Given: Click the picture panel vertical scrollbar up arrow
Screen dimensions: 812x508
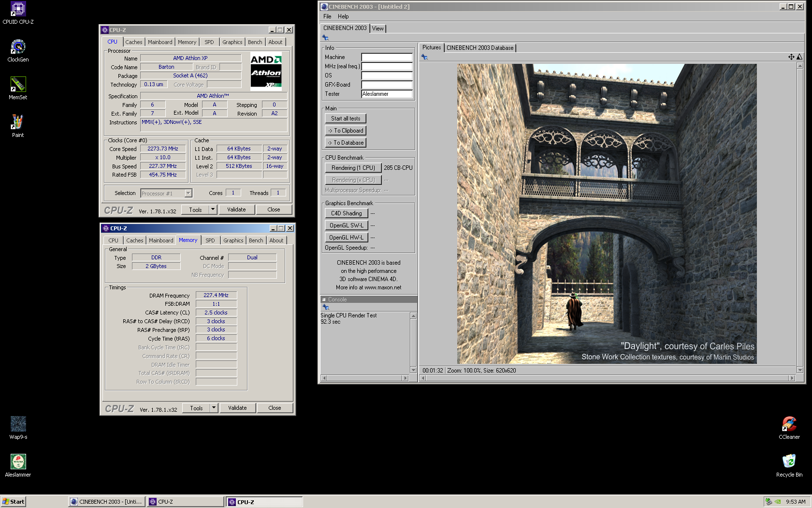Looking at the screenshot, I should [x=800, y=66].
